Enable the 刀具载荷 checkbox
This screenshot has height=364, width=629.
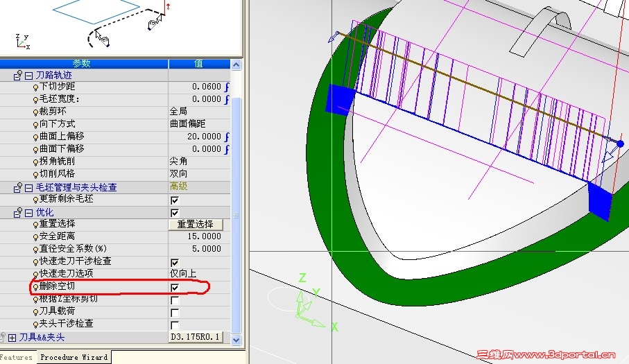coord(175,312)
